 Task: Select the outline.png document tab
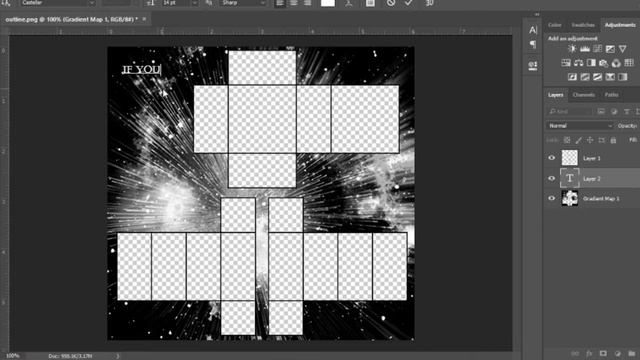click(x=71, y=19)
